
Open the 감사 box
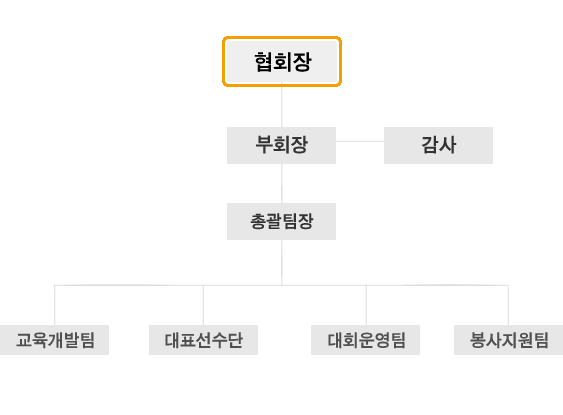(x=438, y=145)
